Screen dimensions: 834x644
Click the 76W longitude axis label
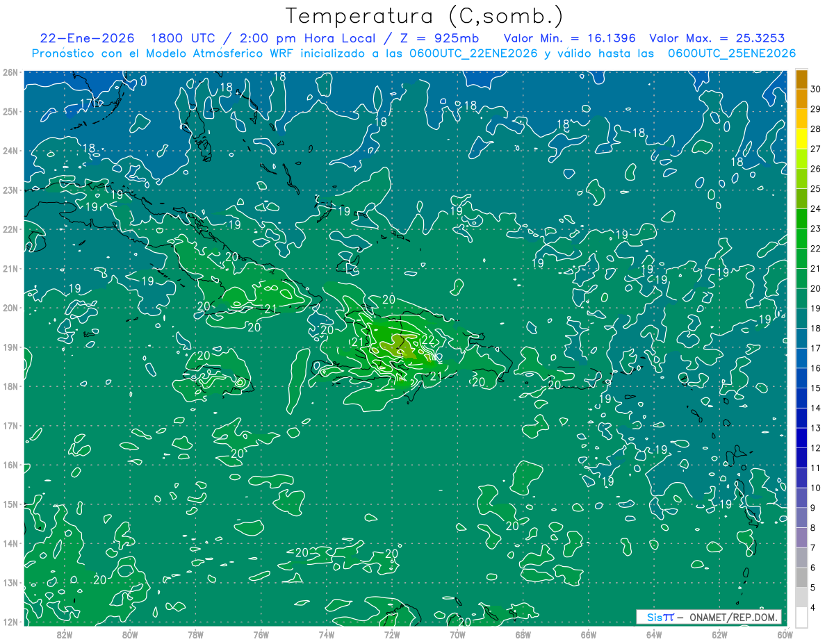[x=261, y=634]
